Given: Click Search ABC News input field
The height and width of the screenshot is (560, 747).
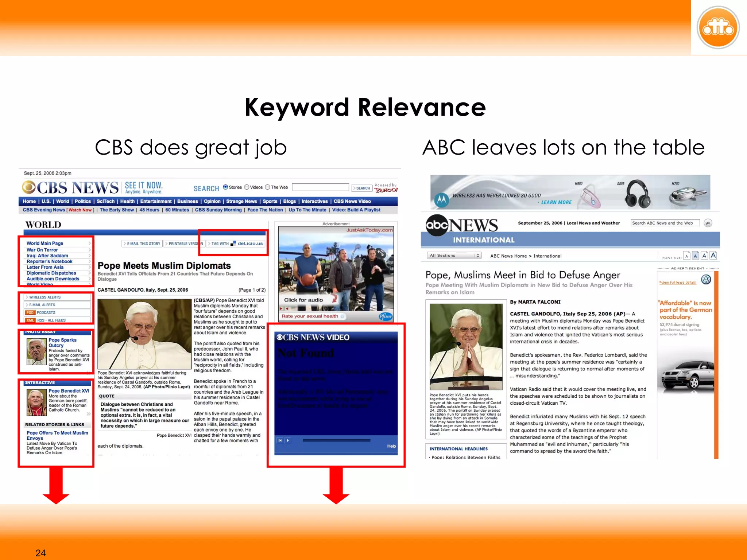Looking at the screenshot, I should [x=665, y=223].
